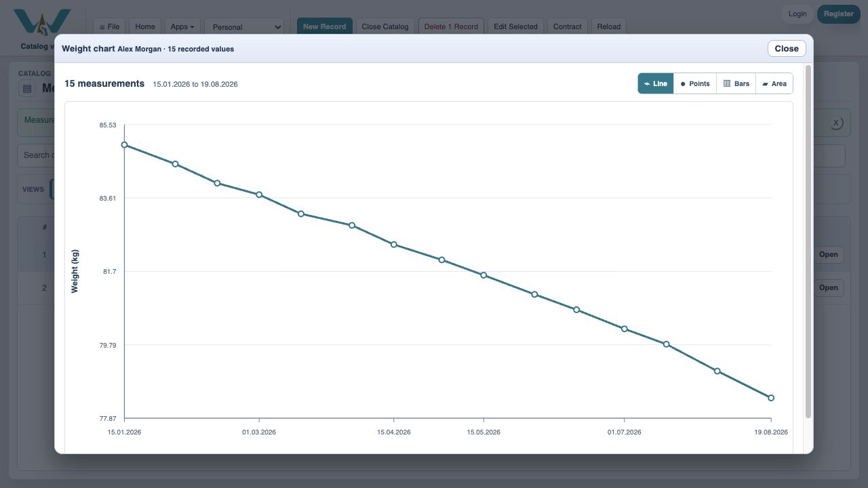Click the dialog vertical scrollbar
Image resolution: width=868 pixels, height=488 pixels.
[x=808, y=241]
